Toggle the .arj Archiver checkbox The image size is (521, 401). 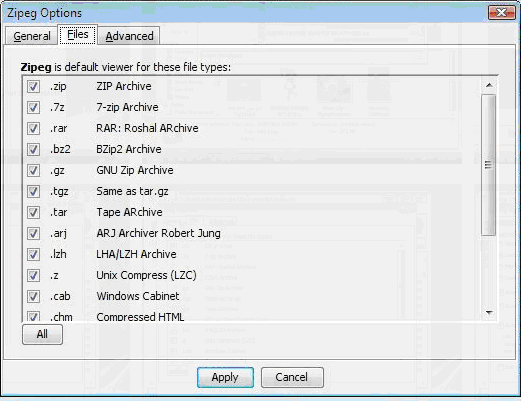click(x=33, y=234)
